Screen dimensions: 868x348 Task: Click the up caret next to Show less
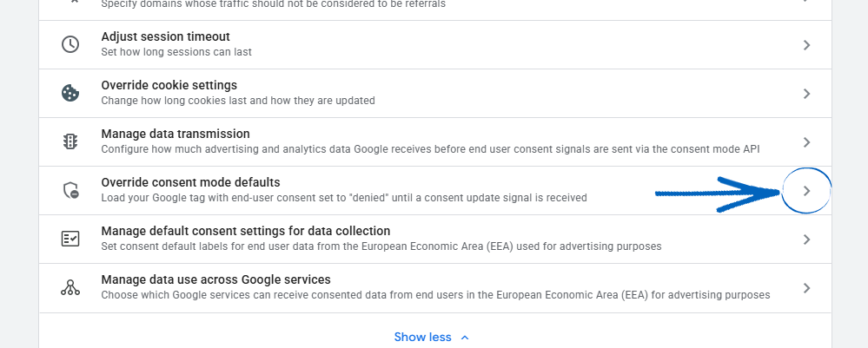click(465, 337)
